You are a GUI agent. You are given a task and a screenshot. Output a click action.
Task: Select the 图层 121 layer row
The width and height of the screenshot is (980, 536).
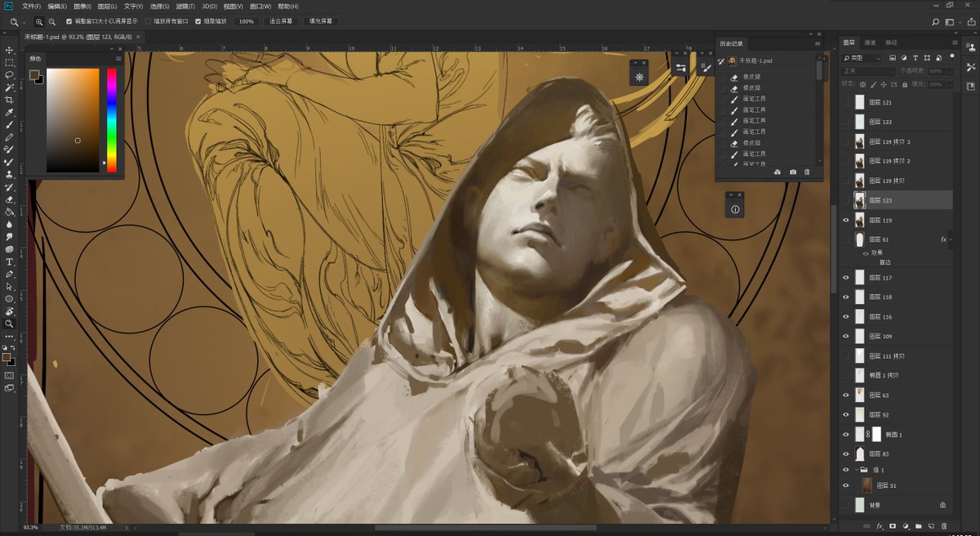(x=896, y=103)
